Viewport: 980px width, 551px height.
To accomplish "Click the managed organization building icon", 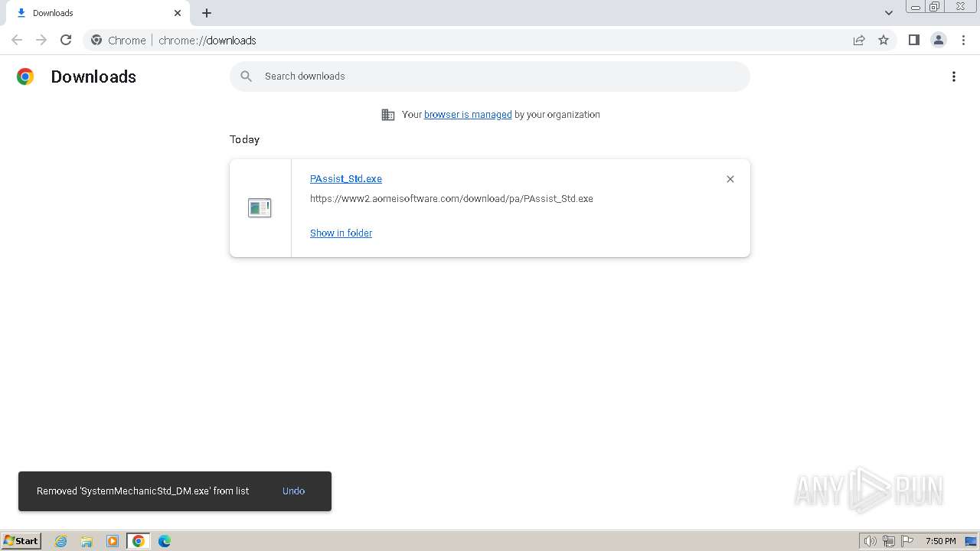I will click(388, 115).
